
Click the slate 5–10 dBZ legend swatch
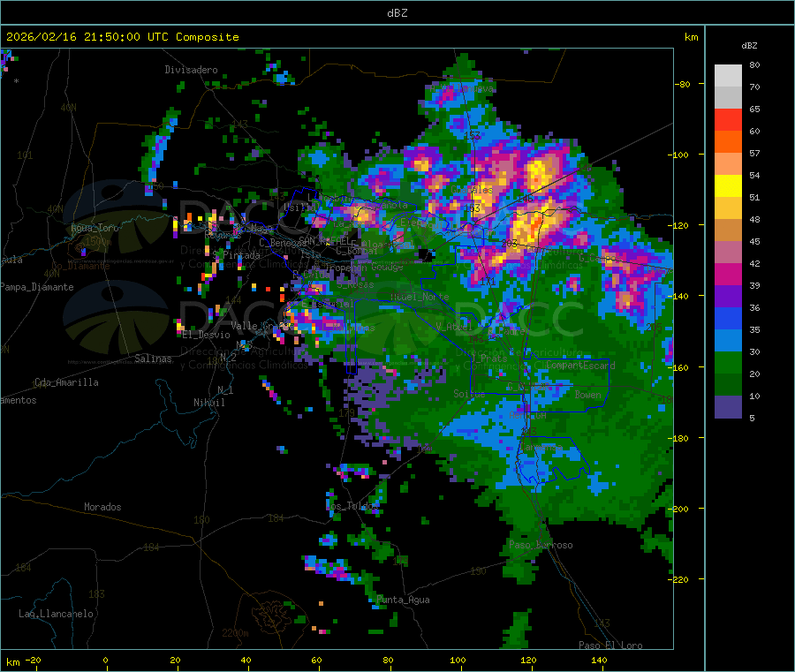[x=728, y=407]
